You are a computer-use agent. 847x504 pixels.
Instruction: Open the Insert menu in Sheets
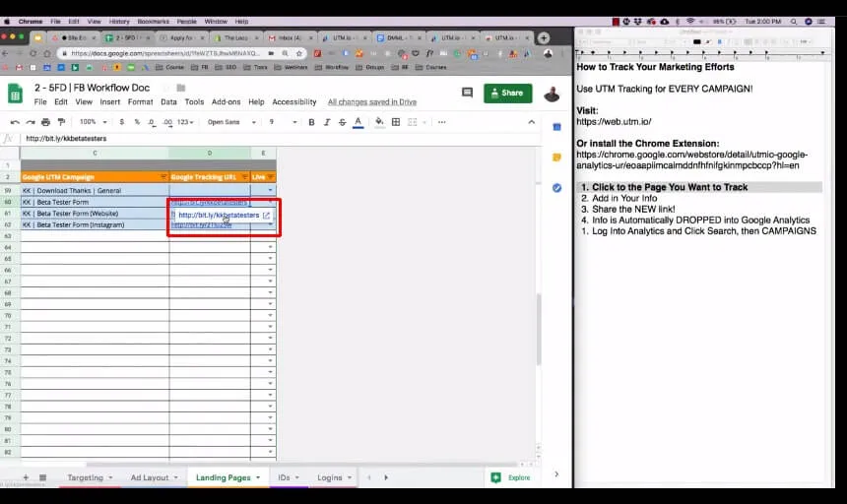tap(109, 102)
